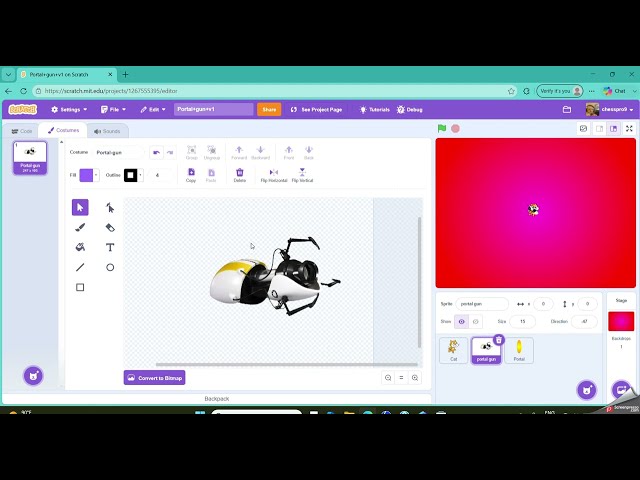
Task: Click the Paste icon
Action: pyautogui.click(x=211, y=175)
